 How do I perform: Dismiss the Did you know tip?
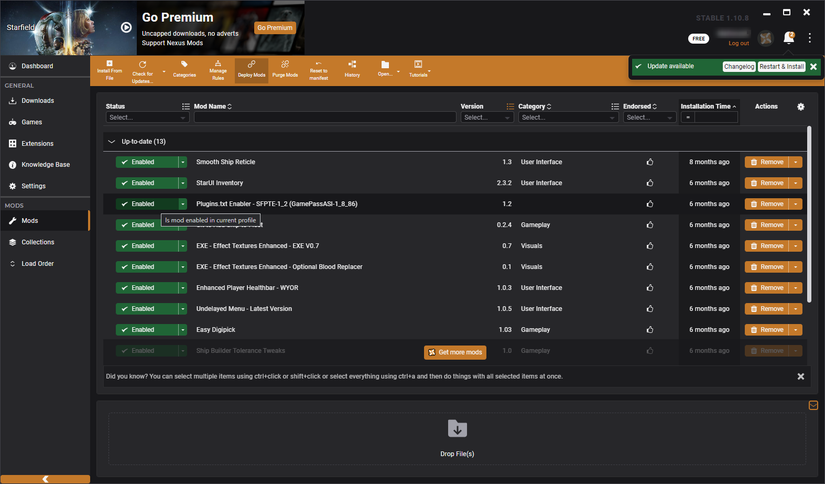[800, 377]
